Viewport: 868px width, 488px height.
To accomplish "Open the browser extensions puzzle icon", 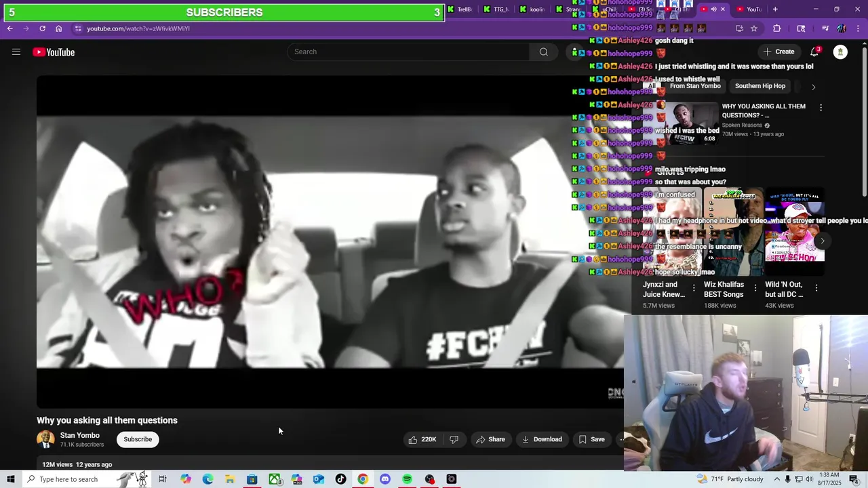I will point(777,28).
